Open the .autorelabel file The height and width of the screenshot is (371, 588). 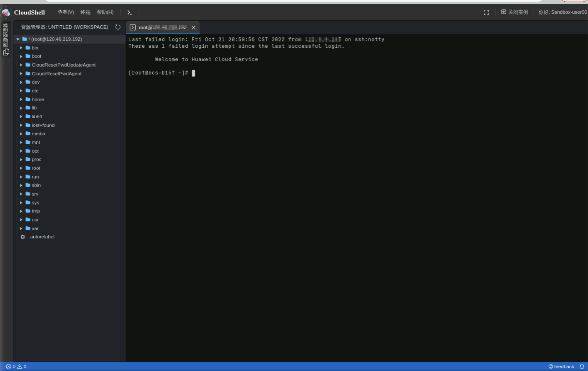[42, 237]
